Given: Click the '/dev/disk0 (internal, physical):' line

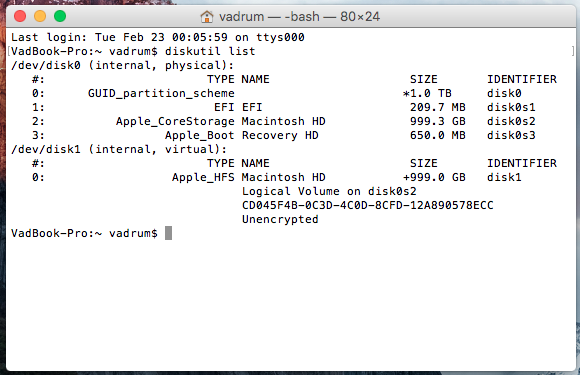Looking at the screenshot, I should coord(122,65).
